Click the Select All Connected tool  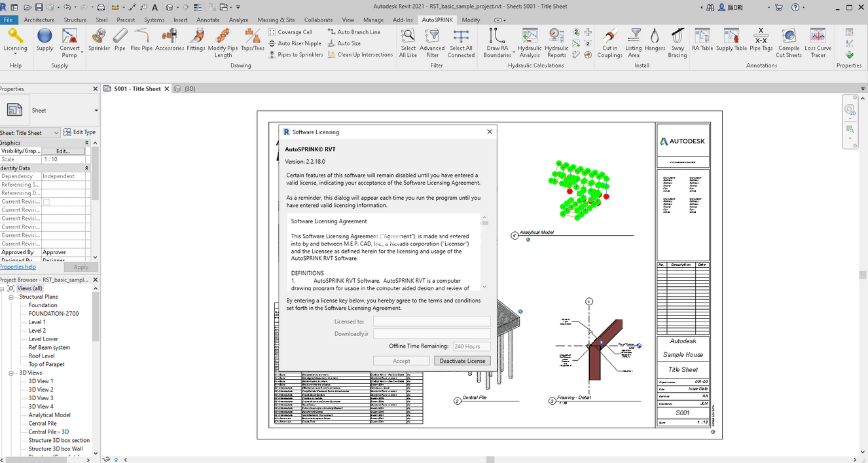point(461,43)
